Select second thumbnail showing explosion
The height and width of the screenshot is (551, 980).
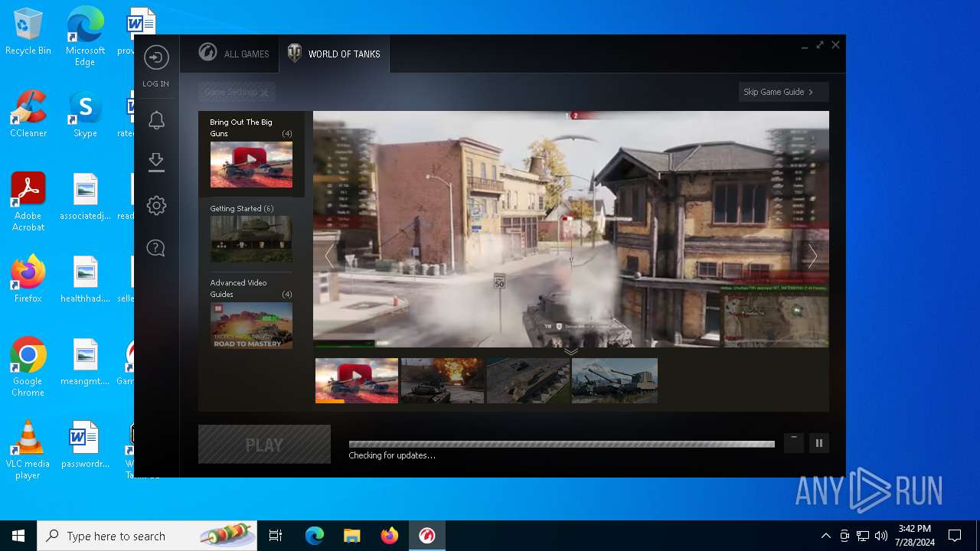[443, 380]
